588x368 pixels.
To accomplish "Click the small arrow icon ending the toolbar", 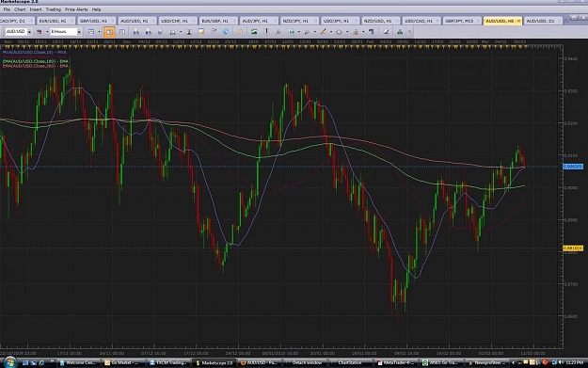I will click(x=409, y=32).
